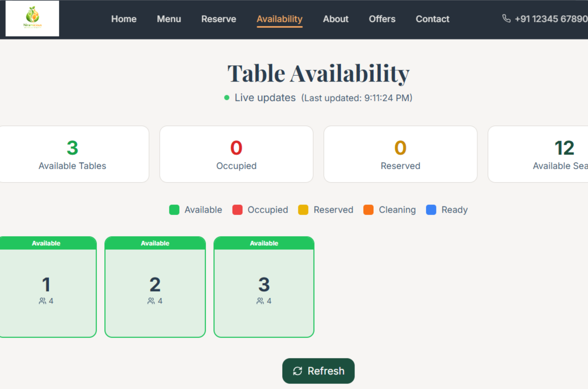This screenshot has width=588, height=389.
Task: Click the green live updates dot
Action: [227, 98]
